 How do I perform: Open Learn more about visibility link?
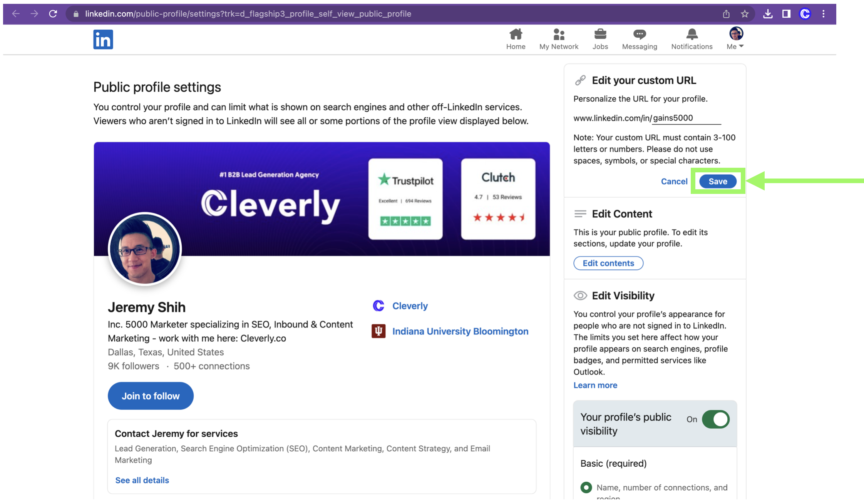[x=595, y=385]
